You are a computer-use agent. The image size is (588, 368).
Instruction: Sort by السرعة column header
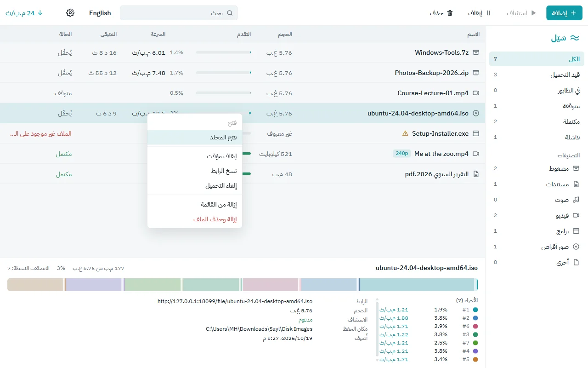pyautogui.click(x=158, y=34)
